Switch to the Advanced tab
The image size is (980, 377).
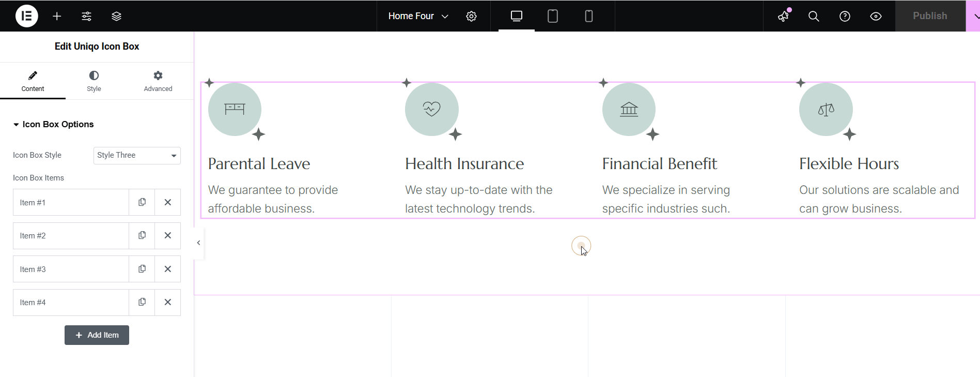[x=158, y=81]
